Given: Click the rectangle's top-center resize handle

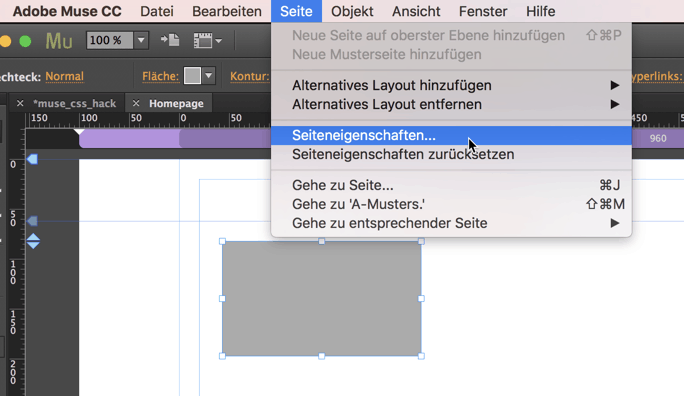Looking at the screenshot, I should [x=321, y=241].
